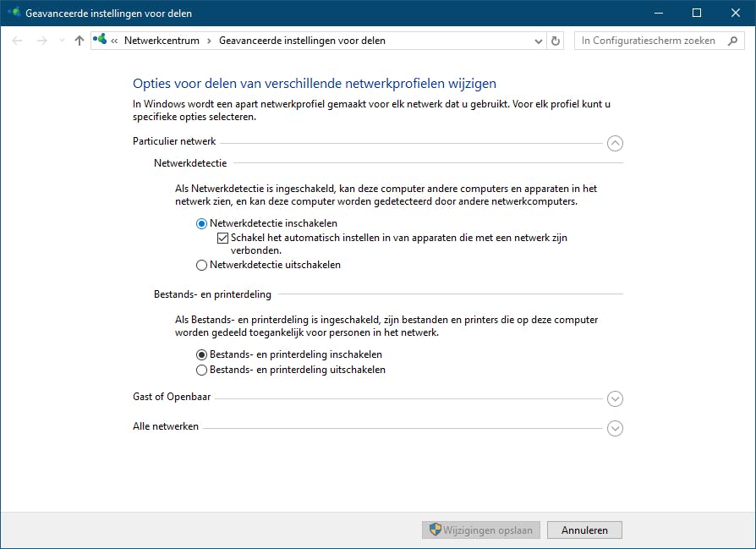Click the window title icon
Screen dimensions: 756x549
pos(14,13)
